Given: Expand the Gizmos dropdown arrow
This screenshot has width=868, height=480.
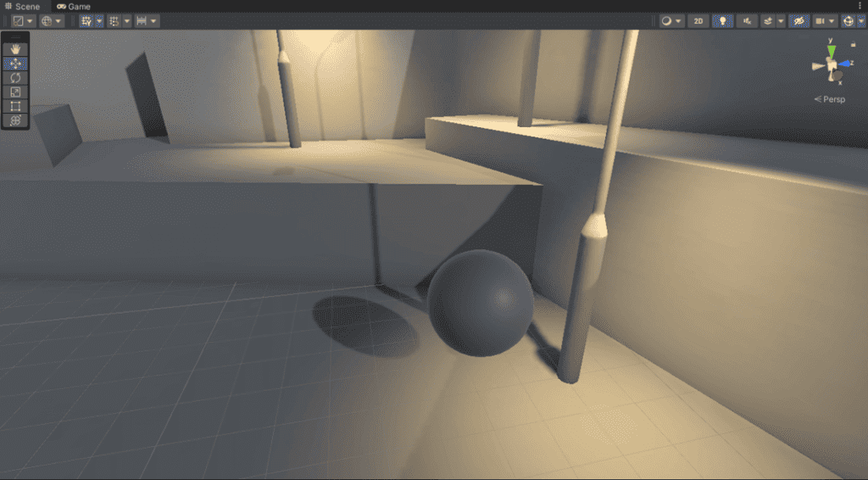Looking at the screenshot, I should click(x=861, y=21).
